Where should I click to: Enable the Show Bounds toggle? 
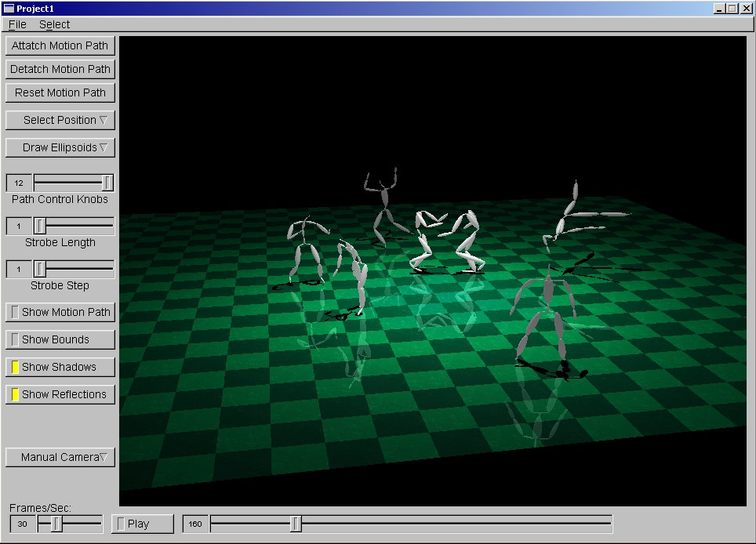(x=60, y=339)
